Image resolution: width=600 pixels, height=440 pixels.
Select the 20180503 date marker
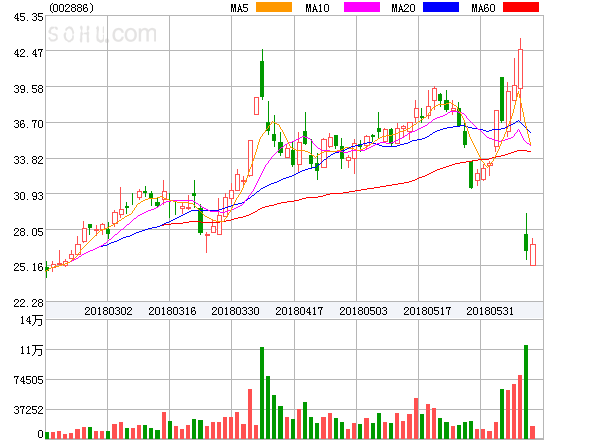coord(364,311)
